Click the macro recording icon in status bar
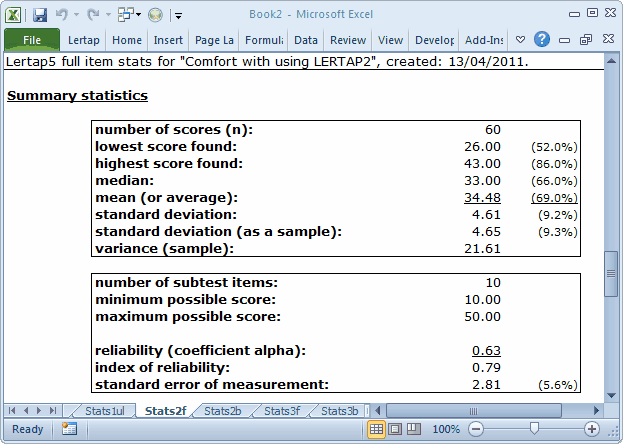623x444 pixels. [70, 429]
